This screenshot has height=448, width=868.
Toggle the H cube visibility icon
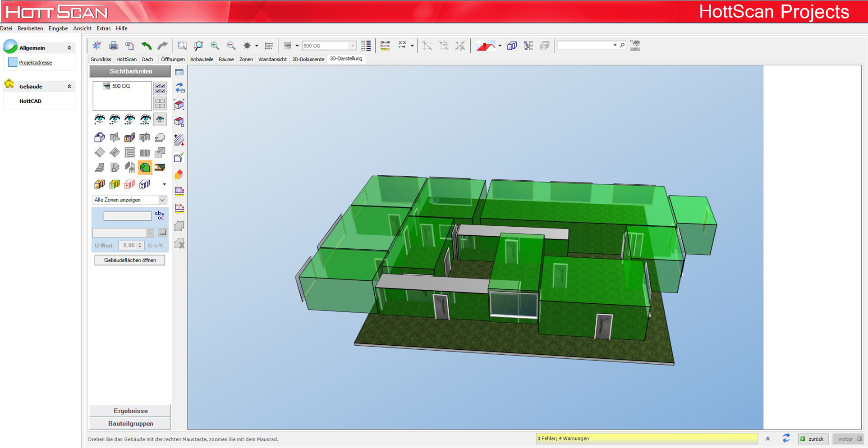pyautogui.click(x=130, y=184)
